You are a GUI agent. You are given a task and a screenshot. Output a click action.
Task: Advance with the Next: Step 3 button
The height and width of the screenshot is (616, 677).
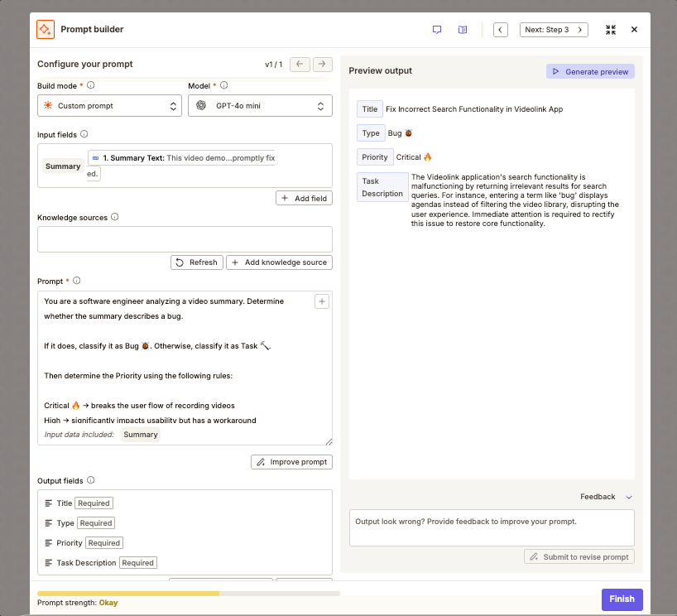tap(554, 29)
